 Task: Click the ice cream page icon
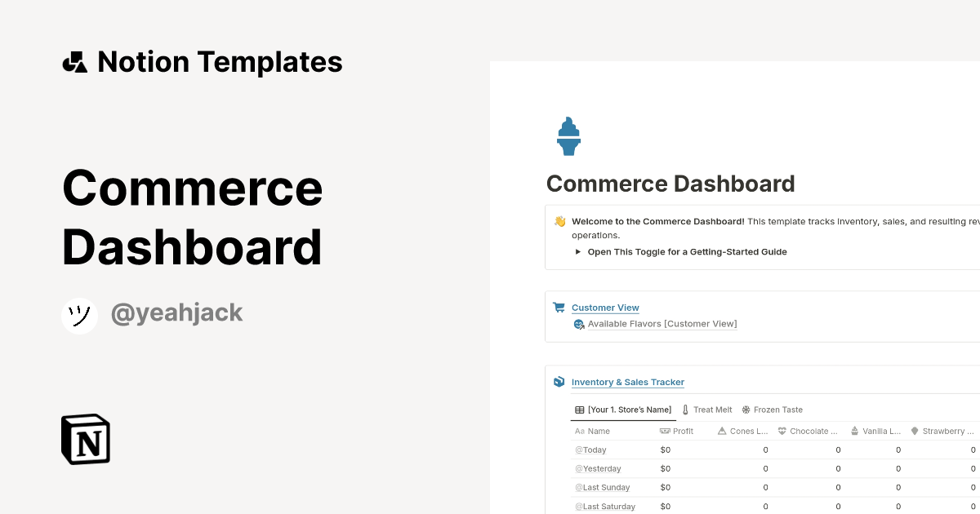click(x=568, y=135)
